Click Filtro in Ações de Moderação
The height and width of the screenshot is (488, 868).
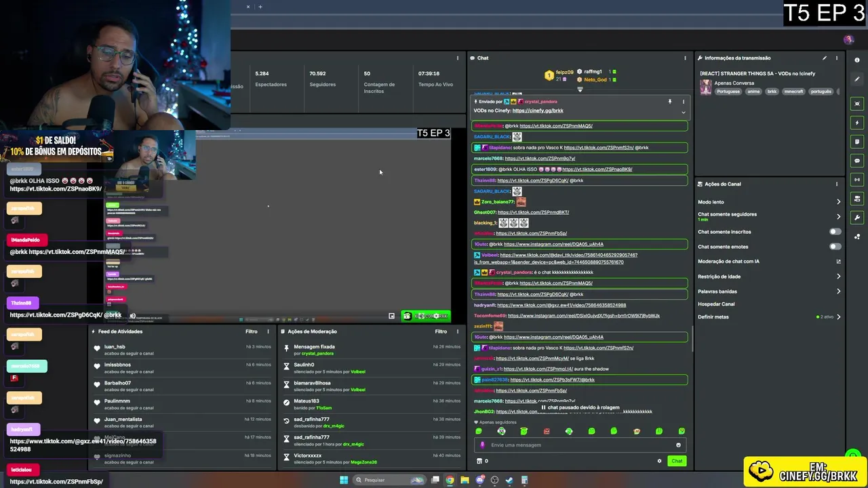[x=441, y=331]
